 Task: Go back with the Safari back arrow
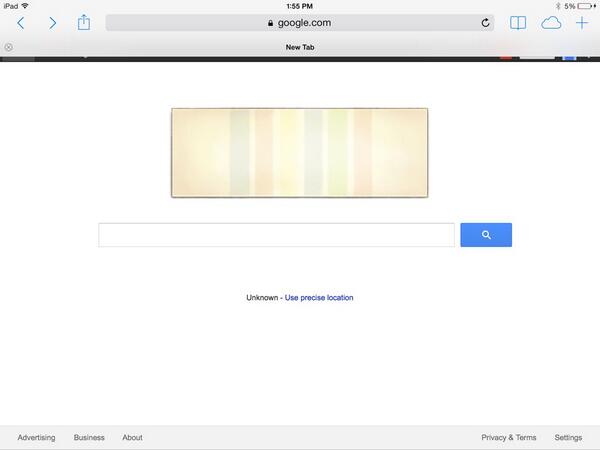click(x=21, y=23)
